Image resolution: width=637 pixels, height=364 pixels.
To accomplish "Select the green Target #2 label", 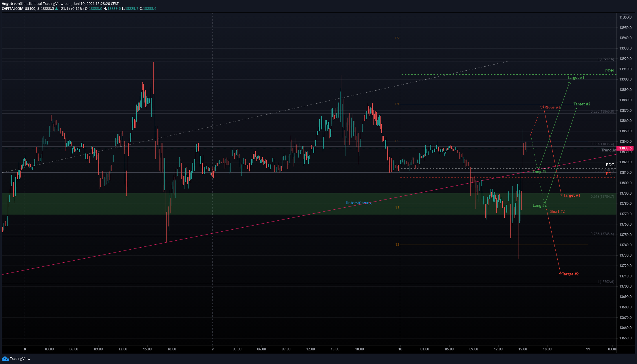I will click(x=582, y=104).
